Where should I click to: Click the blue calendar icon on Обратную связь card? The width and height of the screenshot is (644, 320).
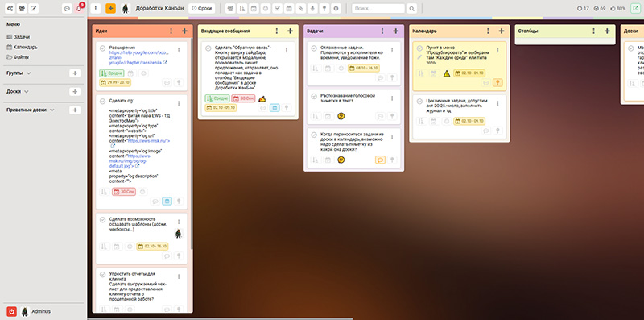coord(275,108)
